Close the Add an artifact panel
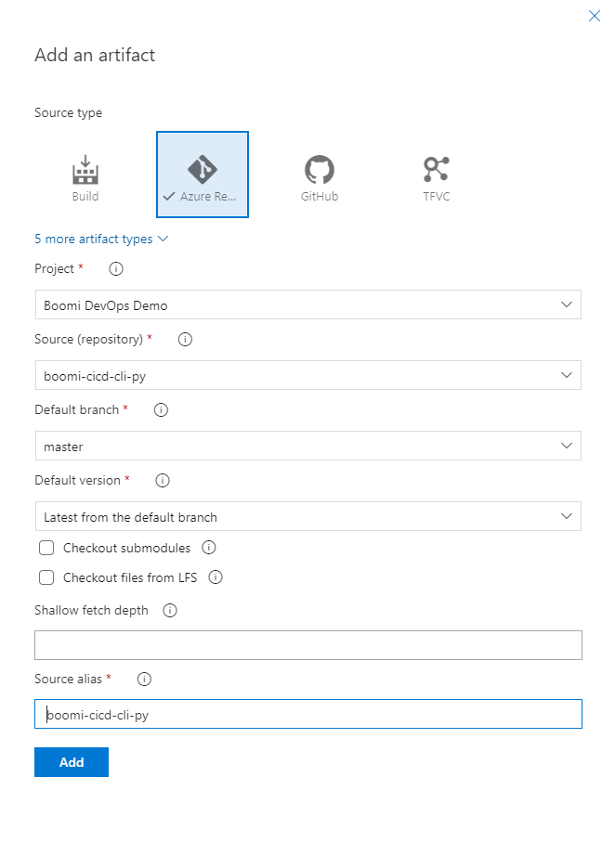This screenshot has height=868, width=615. (595, 16)
